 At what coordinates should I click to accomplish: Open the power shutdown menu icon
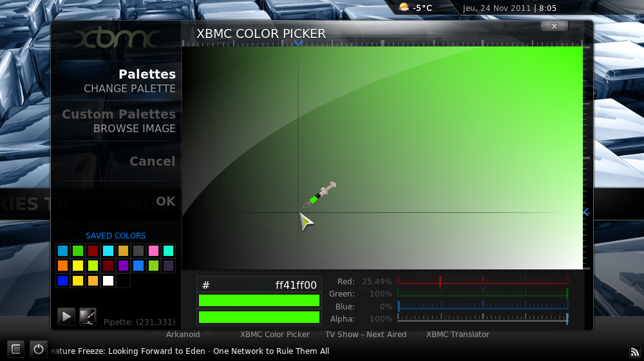38,349
